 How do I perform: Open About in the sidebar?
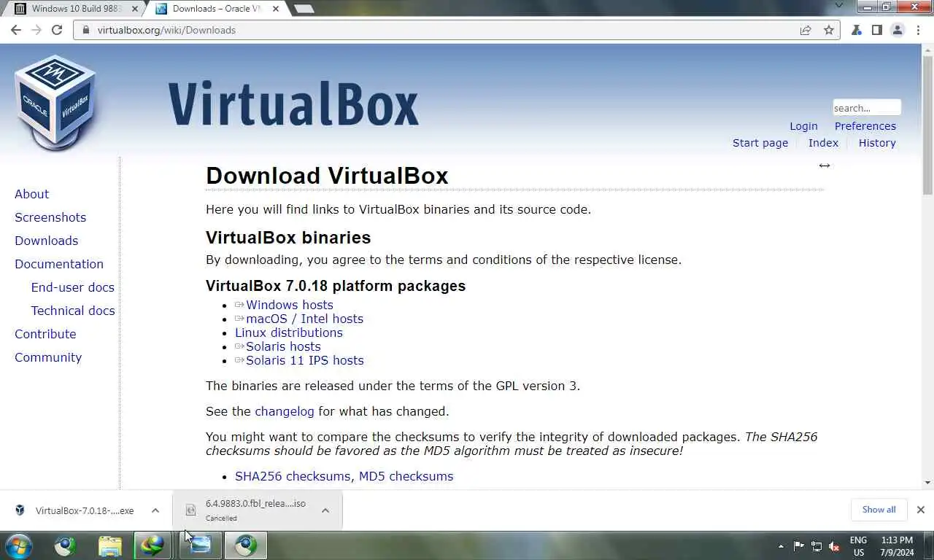(31, 194)
